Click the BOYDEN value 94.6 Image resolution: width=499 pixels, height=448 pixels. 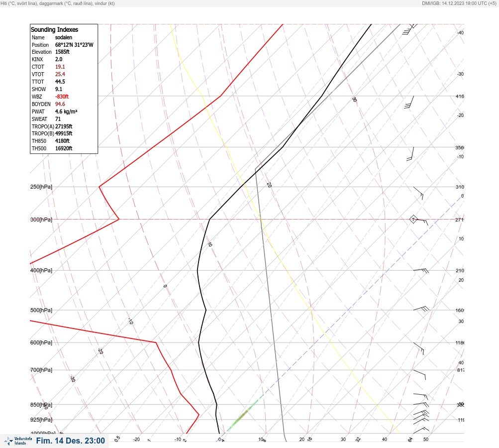pos(60,104)
